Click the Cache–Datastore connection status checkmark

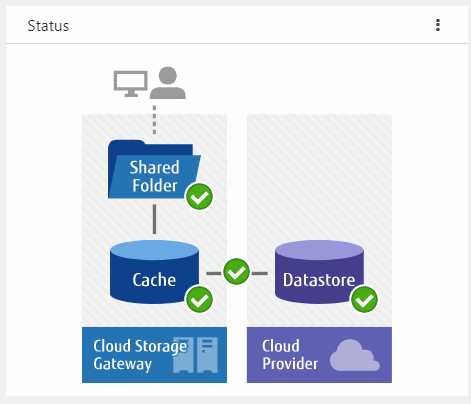236,272
